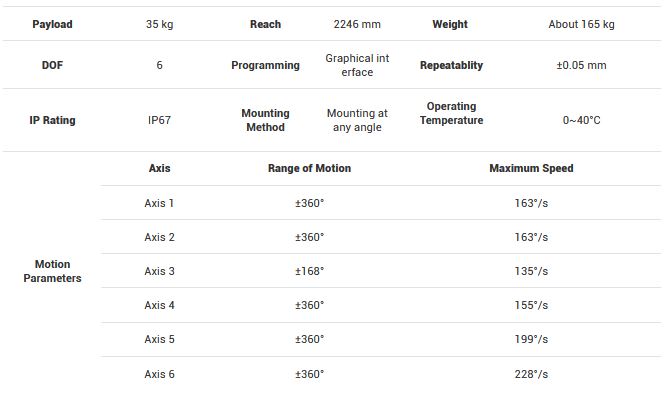664x409 pixels.
Task: Select the IP67 value
Action: [x=159, y=120]
